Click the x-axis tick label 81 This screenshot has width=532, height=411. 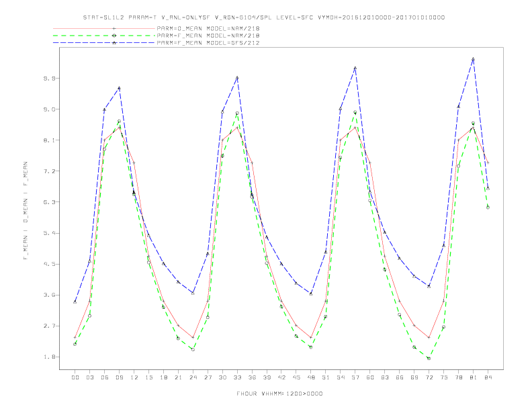474,377
